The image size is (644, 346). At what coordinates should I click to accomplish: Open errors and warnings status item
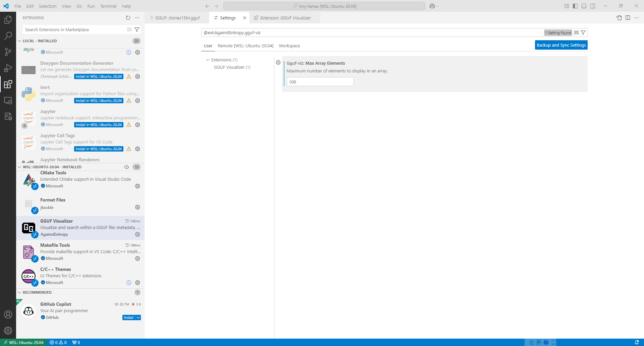tap(58, 342)
